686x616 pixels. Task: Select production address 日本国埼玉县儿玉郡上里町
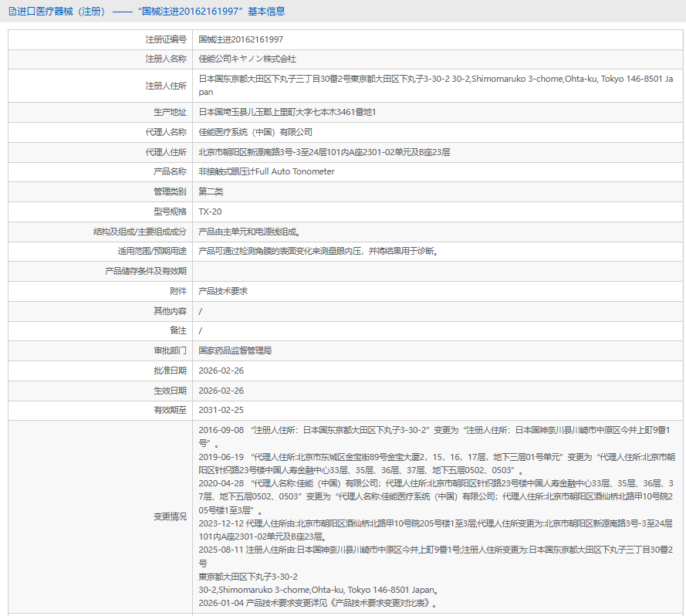click(287, 112)
